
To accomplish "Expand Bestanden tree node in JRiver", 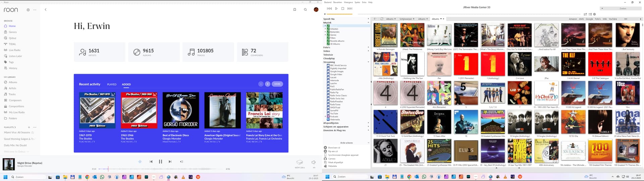I will 325,32.
